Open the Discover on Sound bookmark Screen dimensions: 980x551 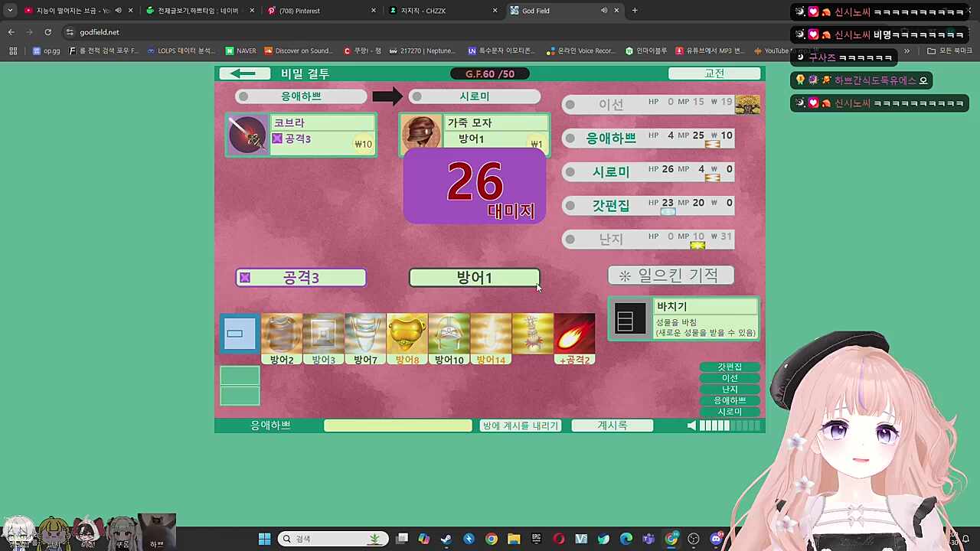tap(299, 51)
